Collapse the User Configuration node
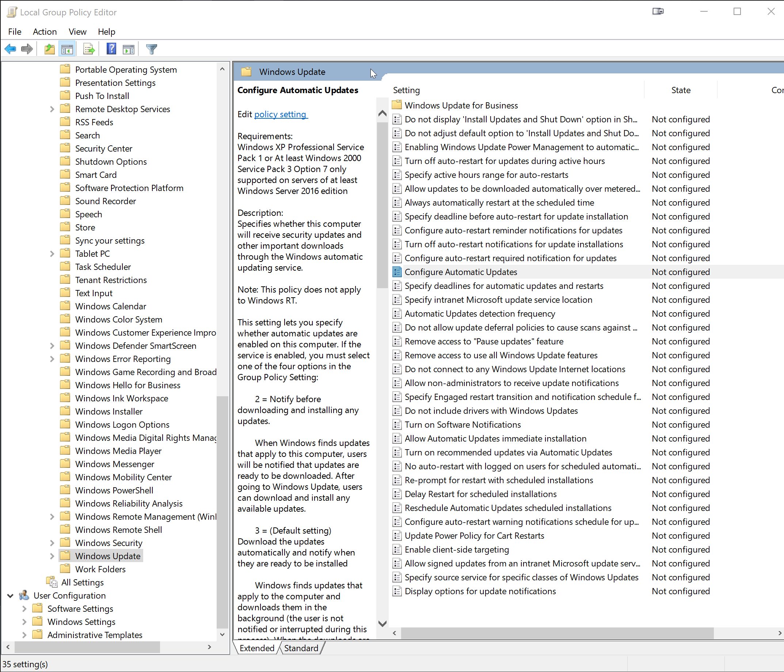784x672 pixels. (x=10, y=595)
